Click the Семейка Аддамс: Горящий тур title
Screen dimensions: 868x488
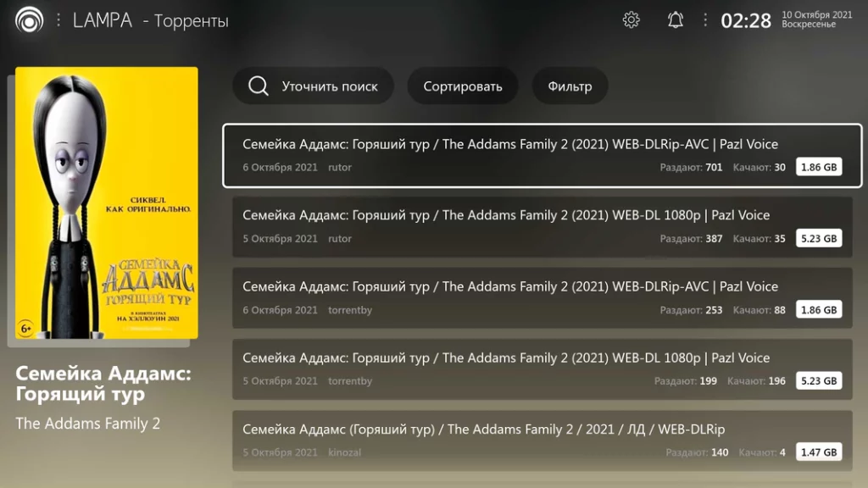[103, 384]
